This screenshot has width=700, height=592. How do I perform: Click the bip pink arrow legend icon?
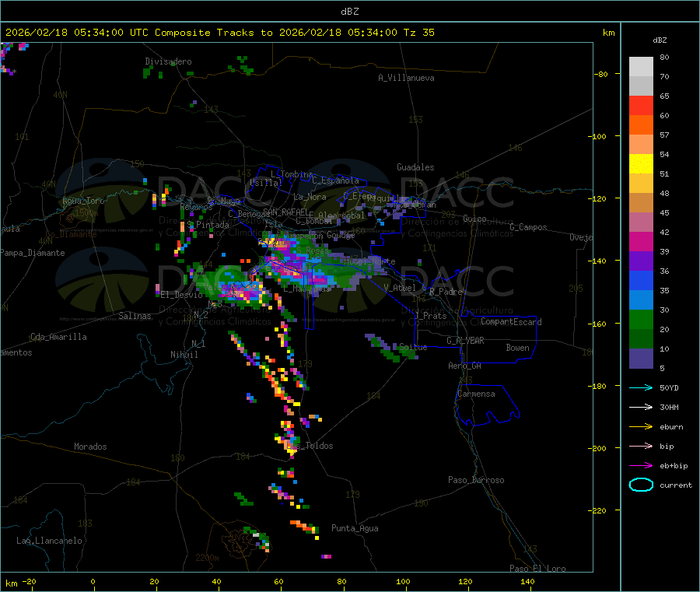pos(641,446)
